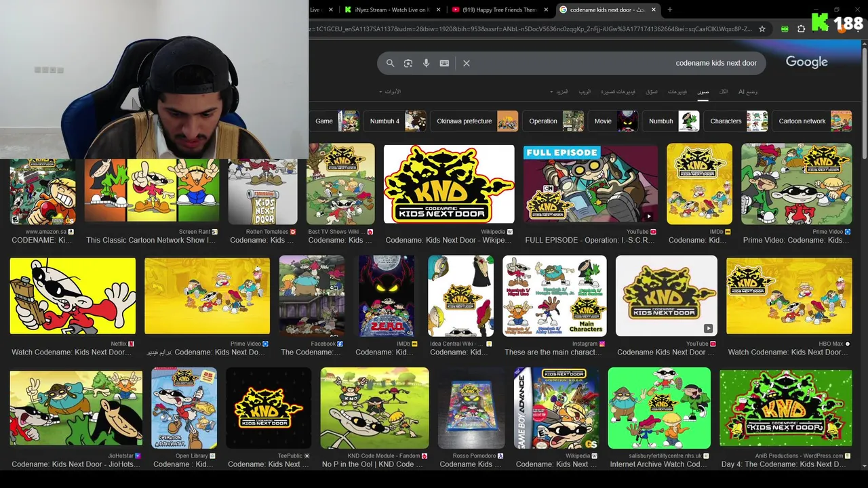Image resolution: width=868 pixels, height=488 pixels.
Task: Open the Extensions puzzle-piece icon
Action: click(x=802, y=29)
